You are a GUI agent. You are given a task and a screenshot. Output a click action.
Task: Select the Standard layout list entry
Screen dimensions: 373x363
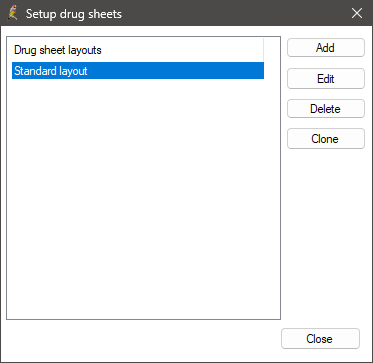coord(138,71)
